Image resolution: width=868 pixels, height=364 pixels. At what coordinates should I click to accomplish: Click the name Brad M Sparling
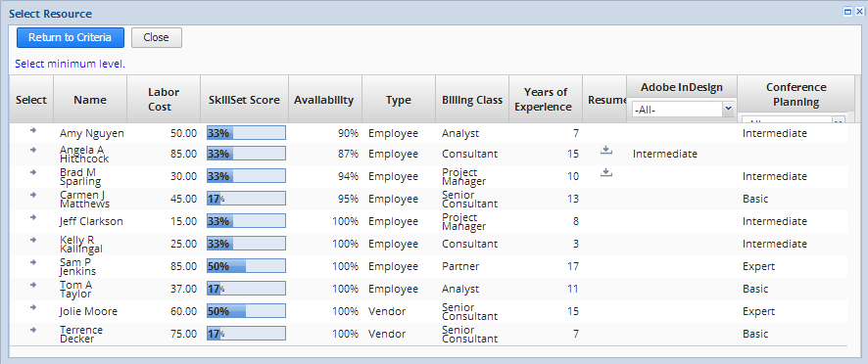80,176
